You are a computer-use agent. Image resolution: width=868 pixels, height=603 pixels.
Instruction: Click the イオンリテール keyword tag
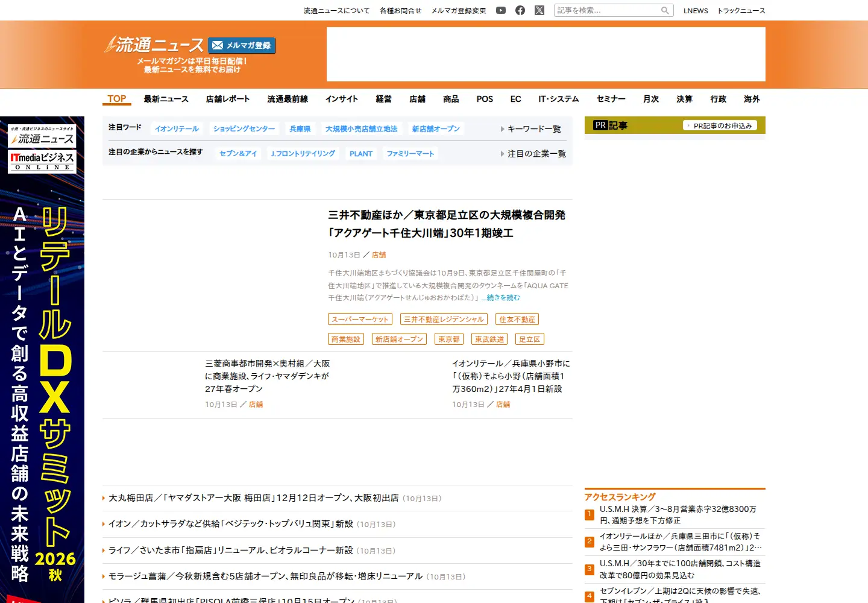click(x=177, y=128)
